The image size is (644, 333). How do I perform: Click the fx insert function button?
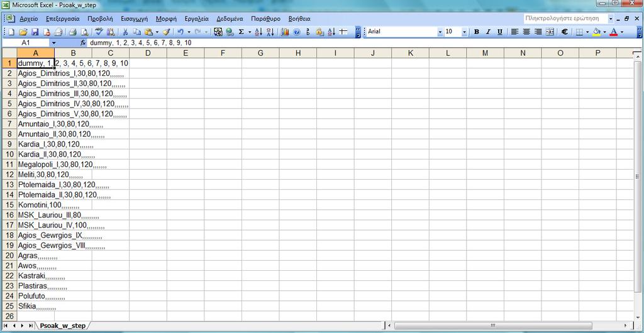pos(83,43)
